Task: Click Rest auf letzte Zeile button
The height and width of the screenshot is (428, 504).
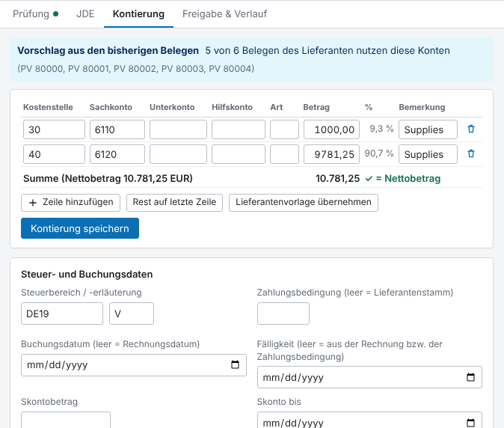Action: [x=174, y=203]
